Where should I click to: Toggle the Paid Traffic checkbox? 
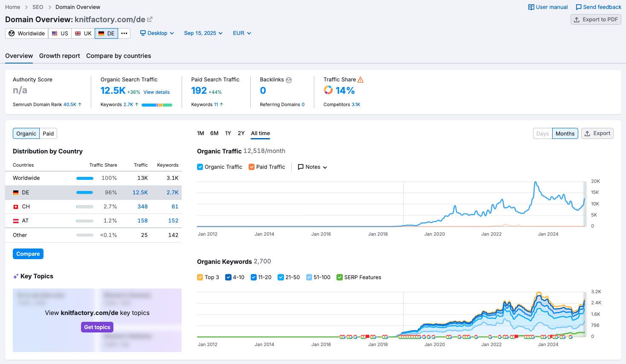[x=252, y=167]
